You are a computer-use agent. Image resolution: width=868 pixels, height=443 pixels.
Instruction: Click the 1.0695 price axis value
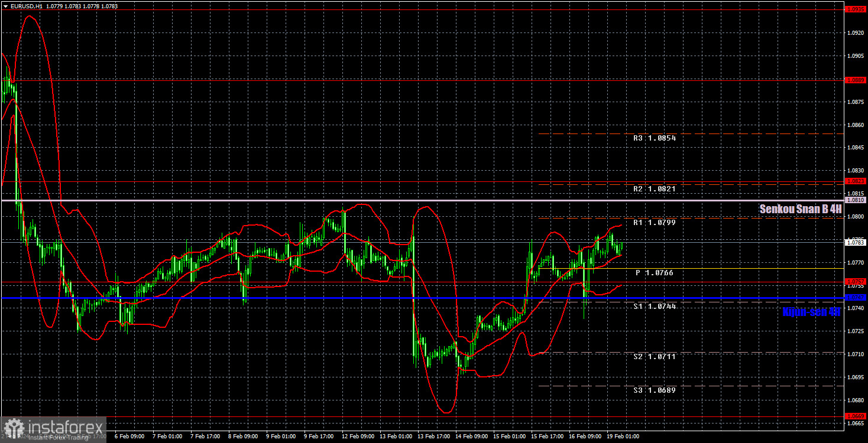coord(856,377)
